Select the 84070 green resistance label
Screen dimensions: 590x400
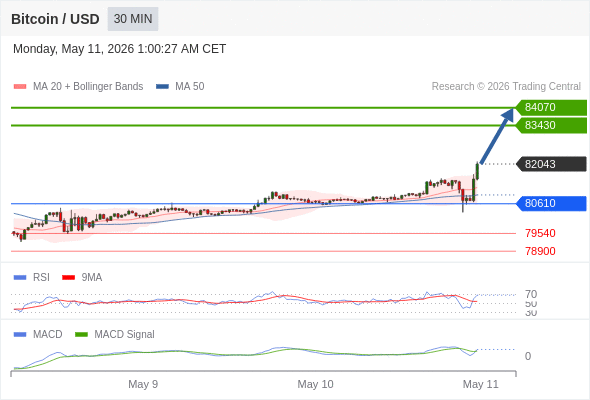point(551,107)
